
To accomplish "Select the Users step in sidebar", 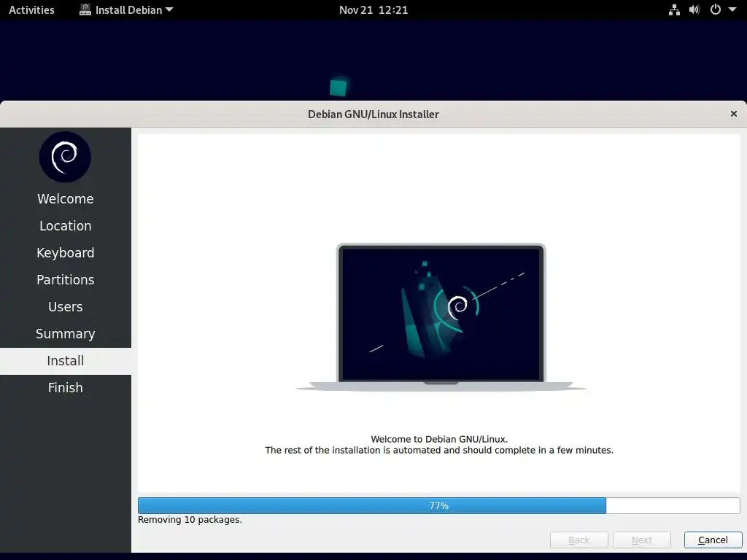I will coord(65,307).
